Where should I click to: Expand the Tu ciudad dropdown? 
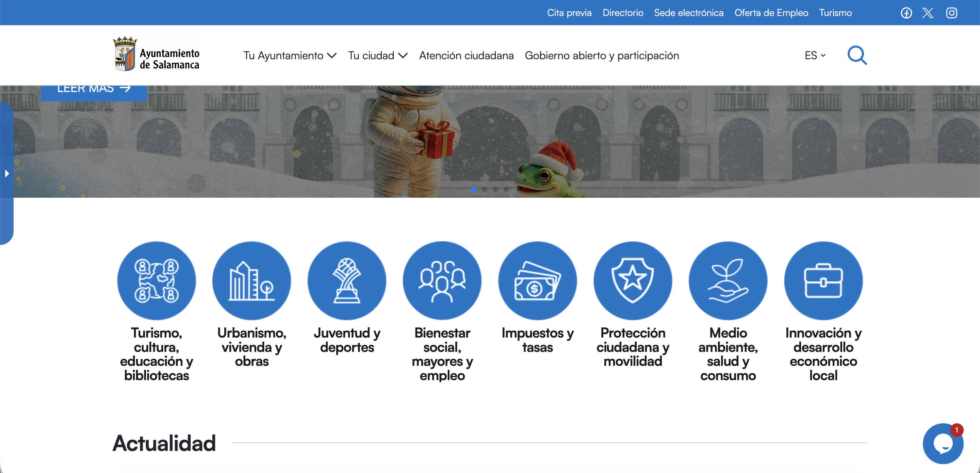point(377,55)
